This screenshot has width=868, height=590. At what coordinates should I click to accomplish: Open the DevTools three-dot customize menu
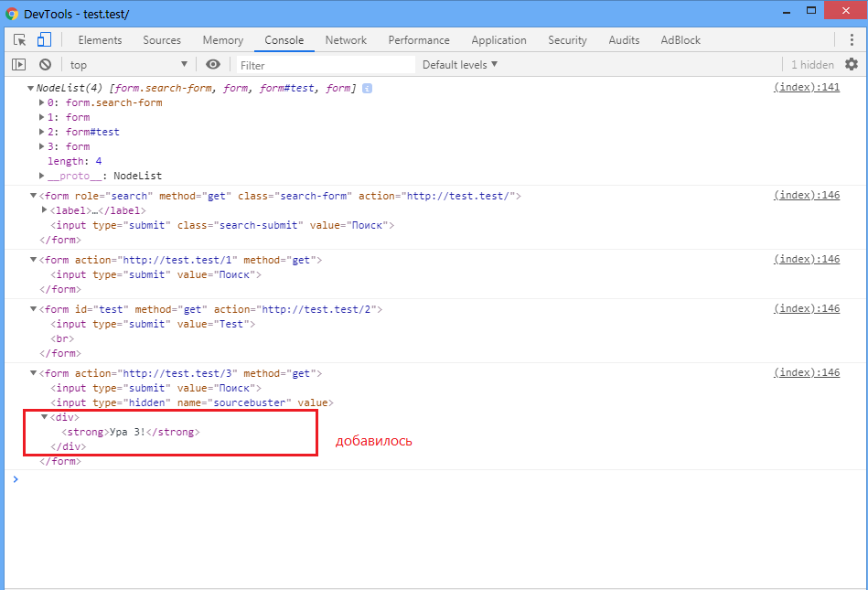852,40
